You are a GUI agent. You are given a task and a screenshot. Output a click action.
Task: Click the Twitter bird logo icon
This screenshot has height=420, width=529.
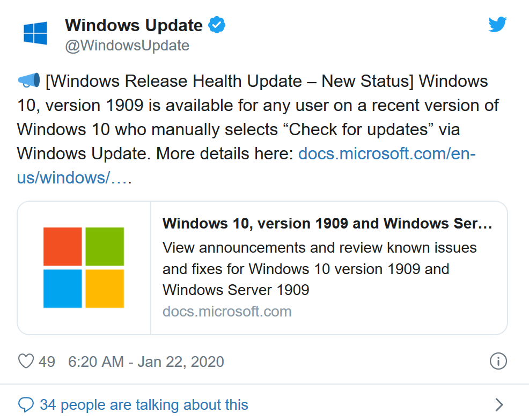pyautogui.click(x=497, y=24)
